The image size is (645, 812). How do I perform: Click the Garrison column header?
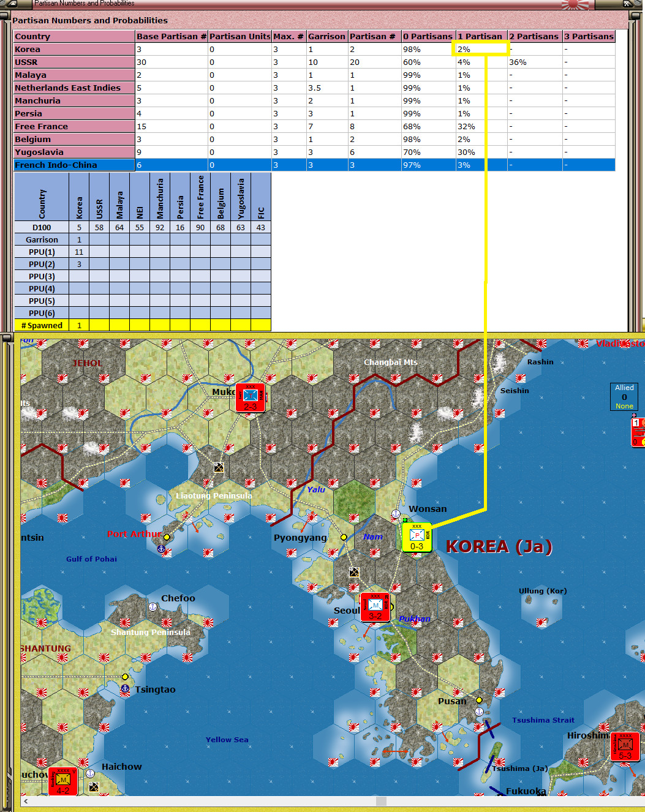pos(327,36)
